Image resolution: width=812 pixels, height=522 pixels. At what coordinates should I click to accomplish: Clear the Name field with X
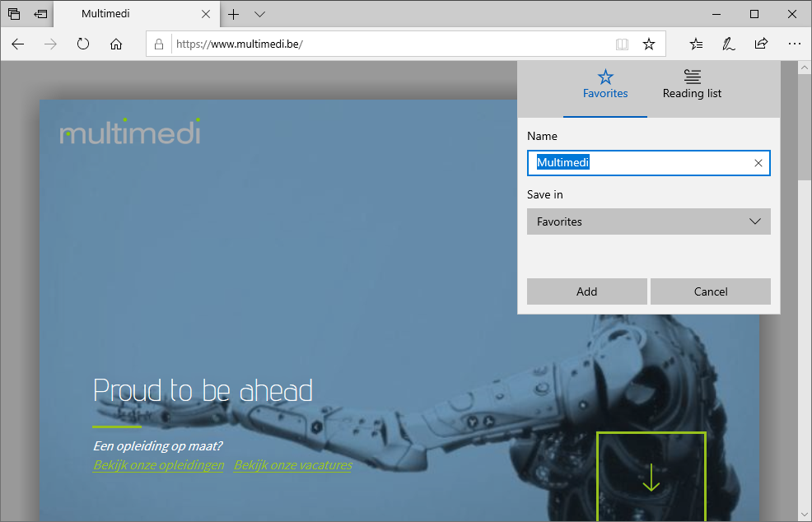click(x=758, y=163)
